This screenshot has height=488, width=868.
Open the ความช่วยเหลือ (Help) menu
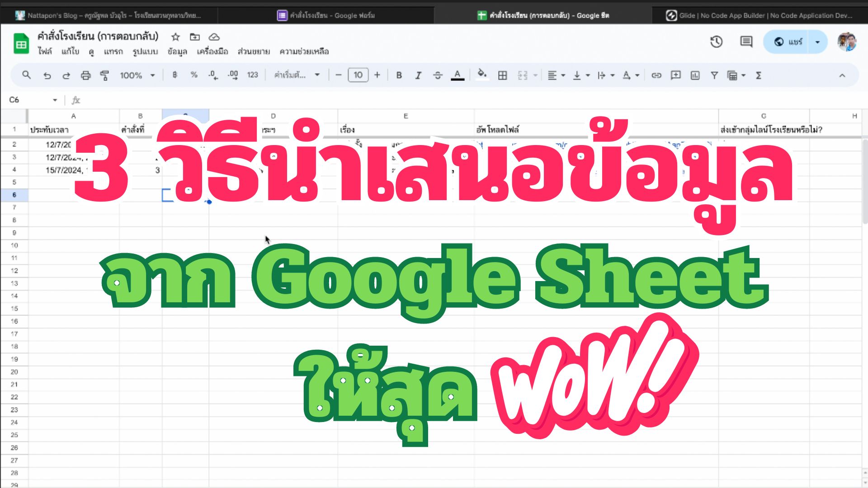304,52
